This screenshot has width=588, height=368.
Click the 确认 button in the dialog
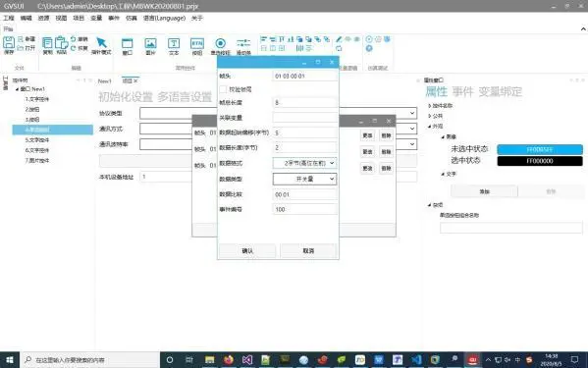pos(247,250)
